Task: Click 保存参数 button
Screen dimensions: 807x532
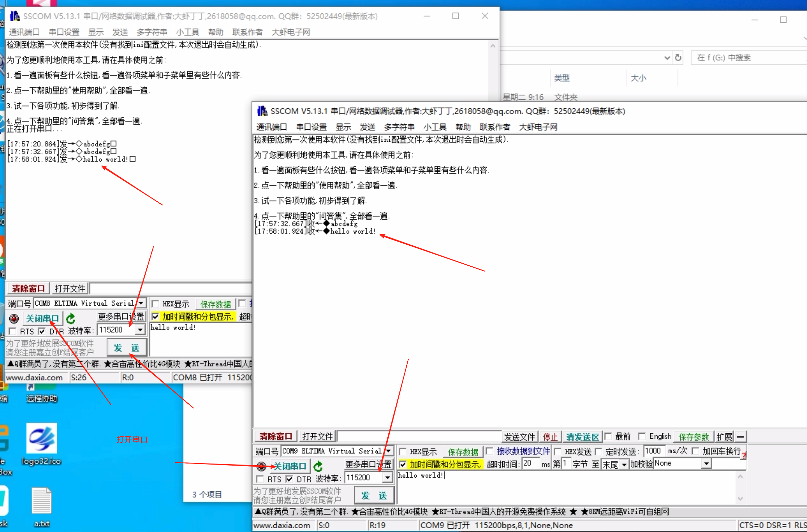Action: [693, 437]
